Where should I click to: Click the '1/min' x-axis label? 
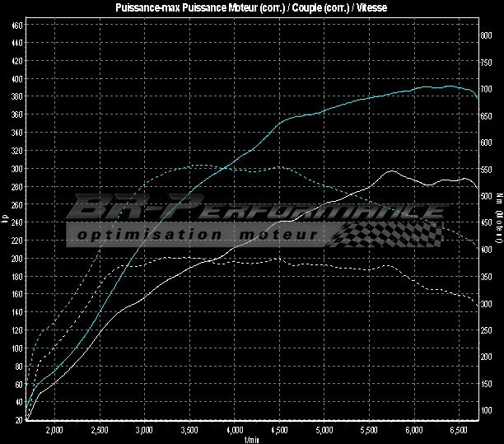point(250,438)
